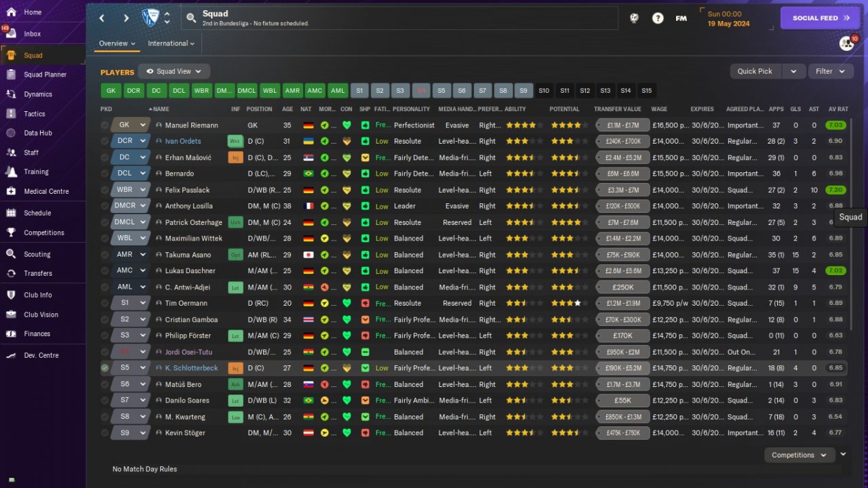The height and width of the screenshot is (488, 868).
Task: Open the Inbox from the sidebar
Action: click(x=32, y=34)
